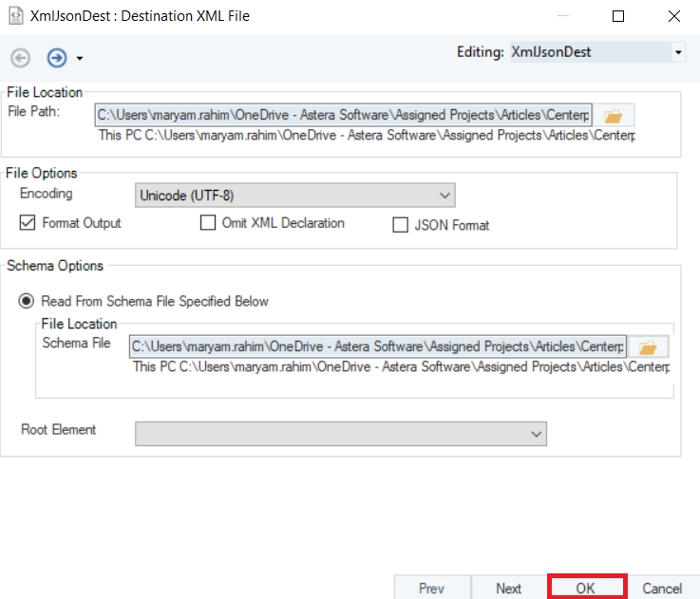Open the forward arrow's small dropdown caret
Viewport: 700px width, 599px height.
(x=80, y=59)
